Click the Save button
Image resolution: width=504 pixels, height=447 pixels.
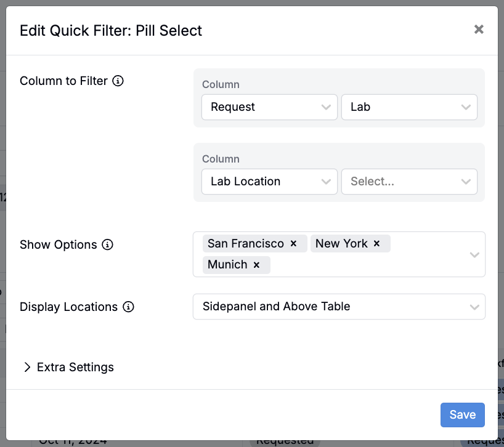click(x=462, y=415)
